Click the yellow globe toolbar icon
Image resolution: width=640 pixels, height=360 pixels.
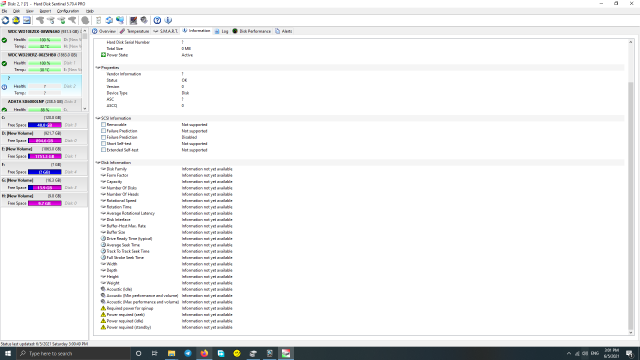(x=16, y=20)
